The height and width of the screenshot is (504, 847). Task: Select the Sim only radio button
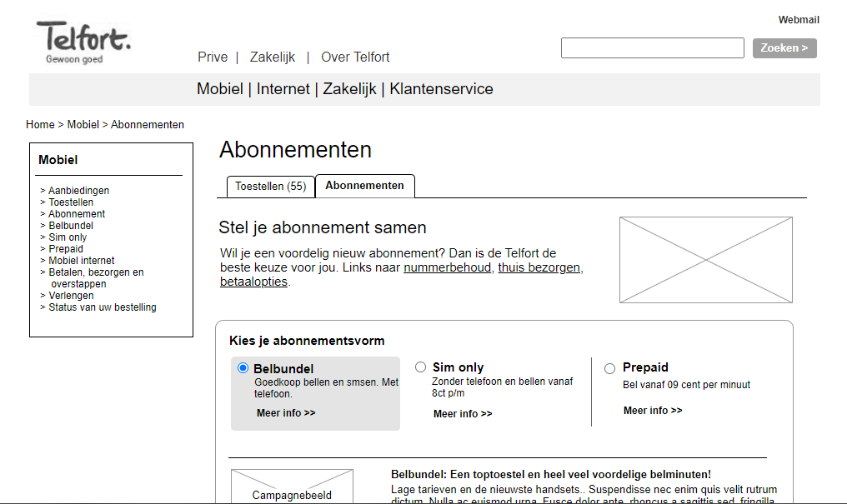click(x=420, y=367)
